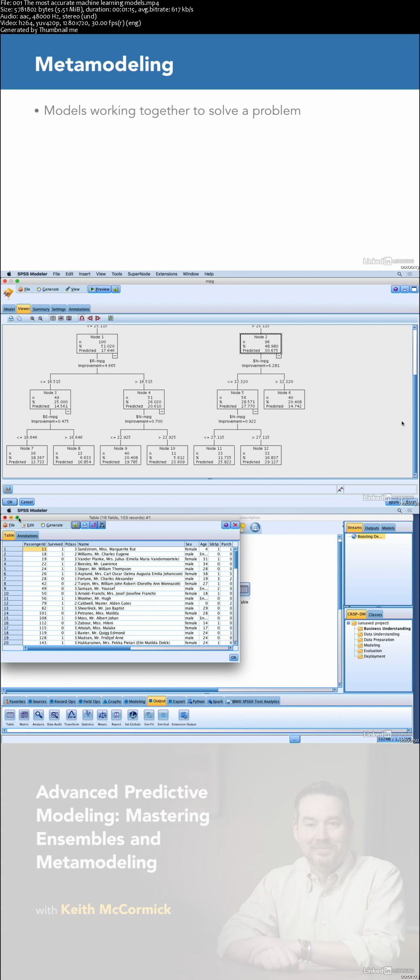Image resolution: width=420 pixels, height=980 pixels.
Task: Switch to the Summary tab
Action: (41, 309)
